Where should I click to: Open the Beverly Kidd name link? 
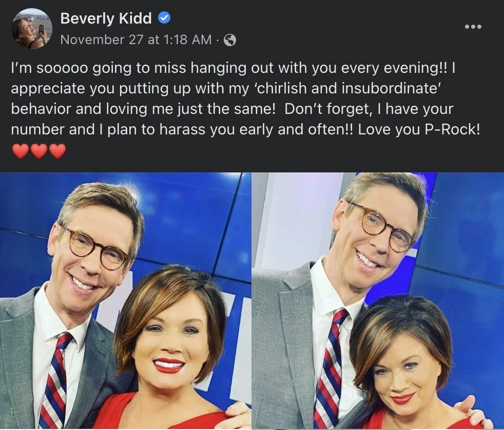(106, 18)
